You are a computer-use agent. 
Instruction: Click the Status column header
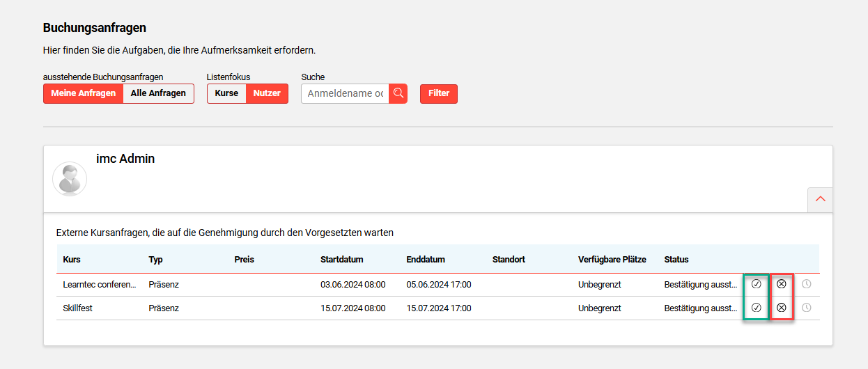click(676, 259)
